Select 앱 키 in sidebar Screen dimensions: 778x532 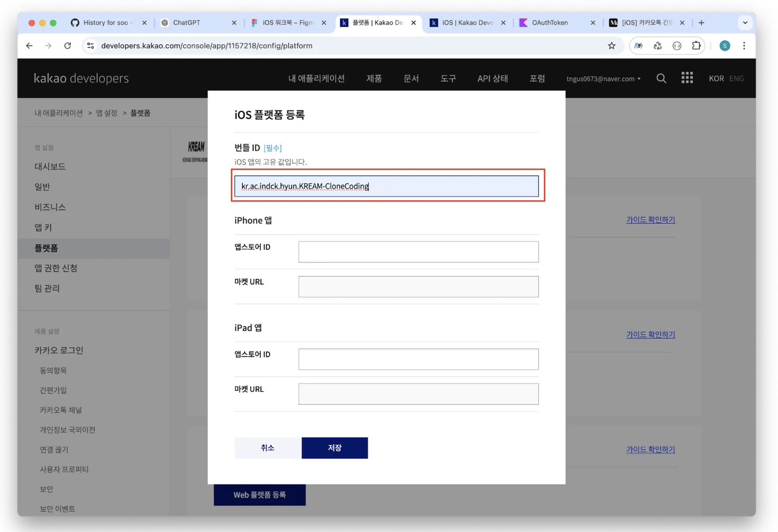point(43,227)
